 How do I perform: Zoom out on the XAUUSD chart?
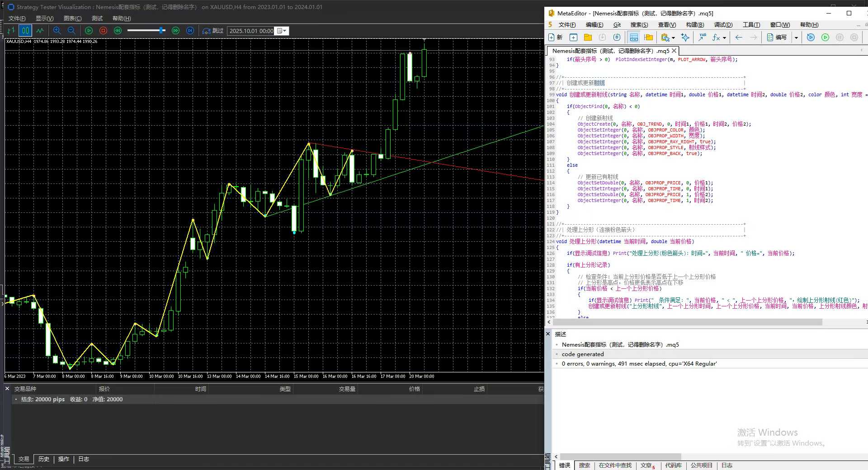71,31
